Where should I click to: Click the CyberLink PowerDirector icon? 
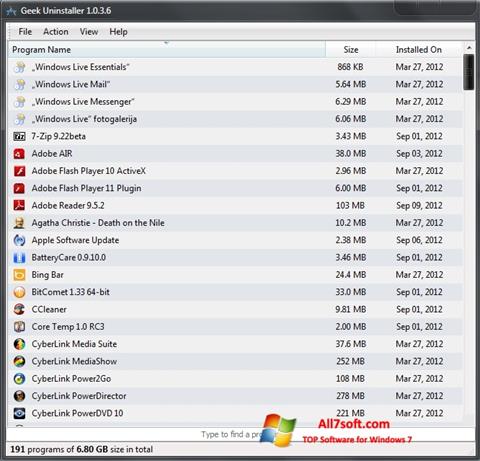[19, 396]
